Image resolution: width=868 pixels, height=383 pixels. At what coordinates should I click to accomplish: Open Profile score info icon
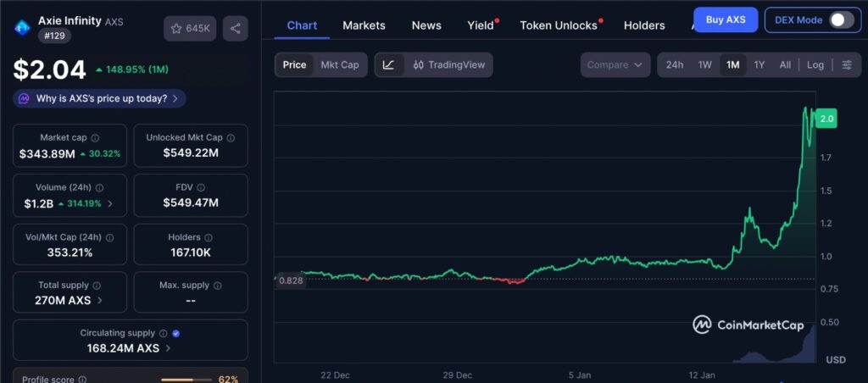click(82, 380)
